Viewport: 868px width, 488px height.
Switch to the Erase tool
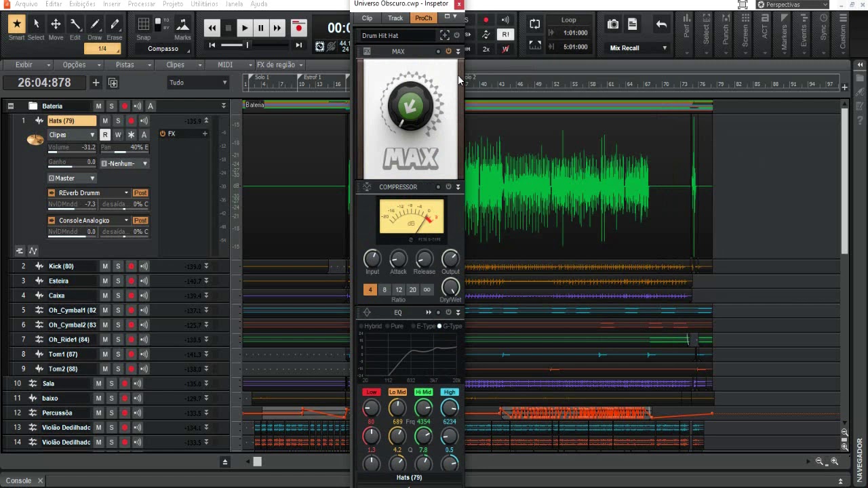[115, 24]
